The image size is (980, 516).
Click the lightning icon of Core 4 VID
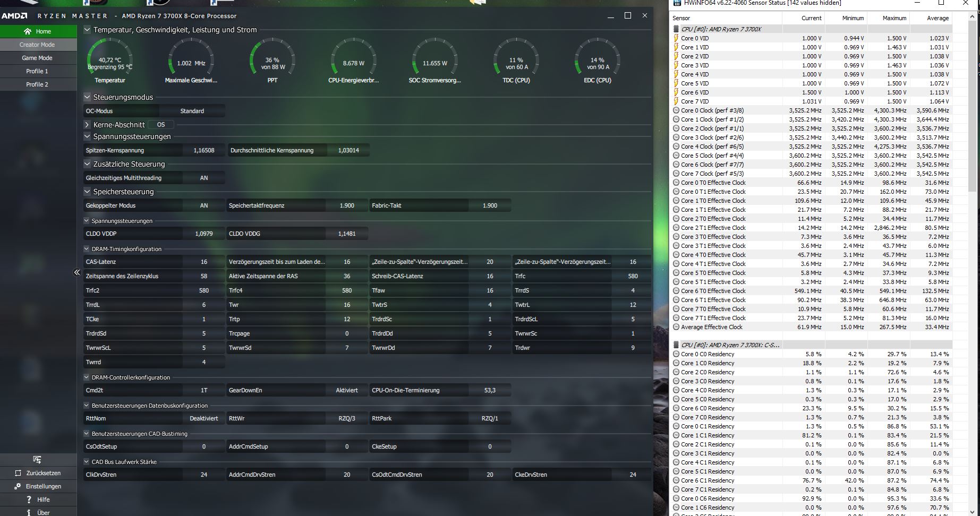pyautogui.click(x=676, y=74)
